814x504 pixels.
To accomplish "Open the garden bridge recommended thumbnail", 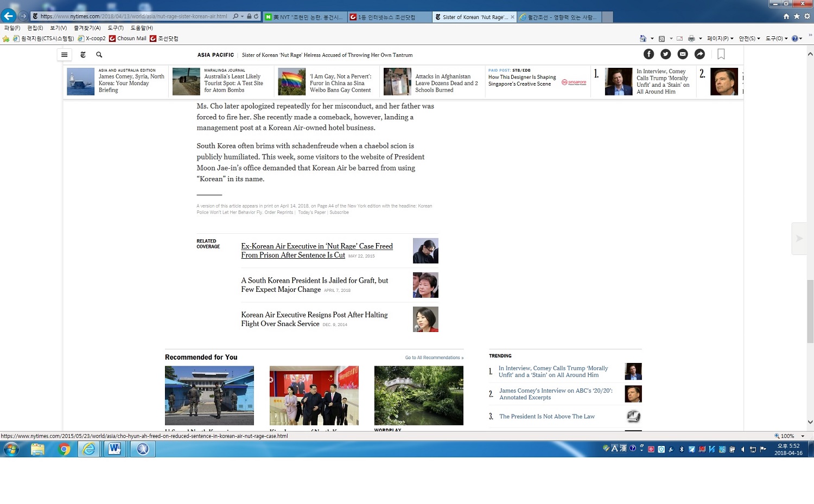I will click(418, 395).
